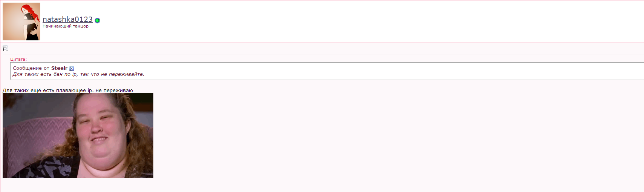Click the 'Цитата:' quote label

pos(18,59)
